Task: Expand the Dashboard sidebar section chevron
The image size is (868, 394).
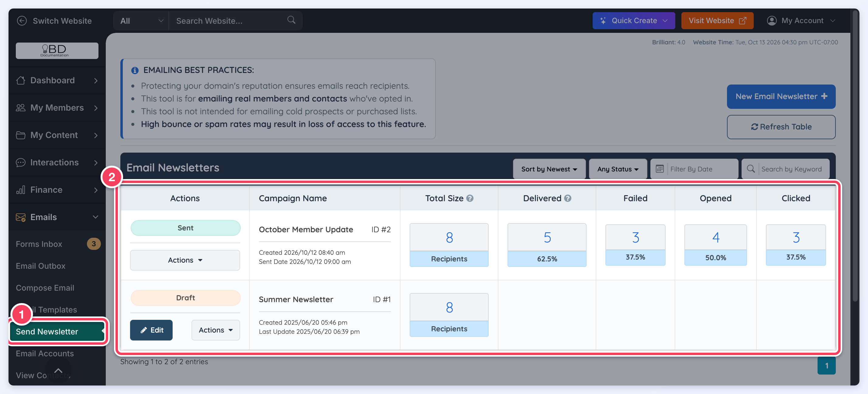Action: click(x=96, y=80)
